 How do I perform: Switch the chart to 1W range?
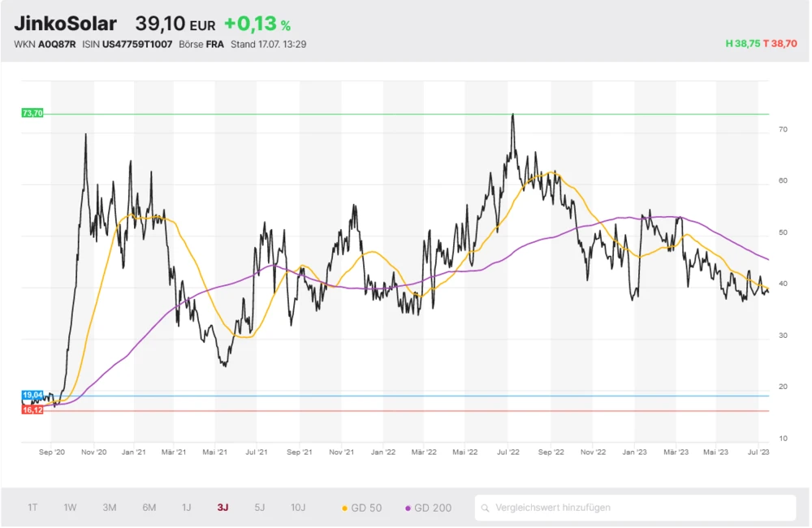click(x=71, y=508)
